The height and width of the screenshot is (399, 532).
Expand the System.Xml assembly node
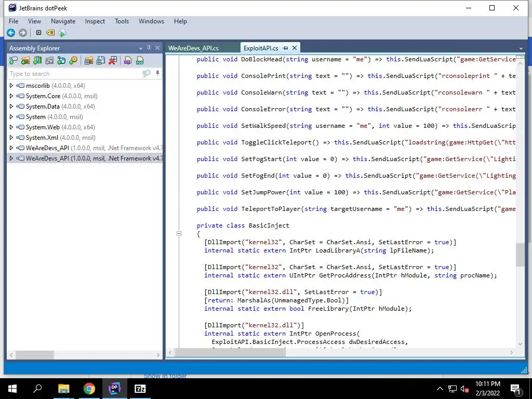tap(11, 137)
